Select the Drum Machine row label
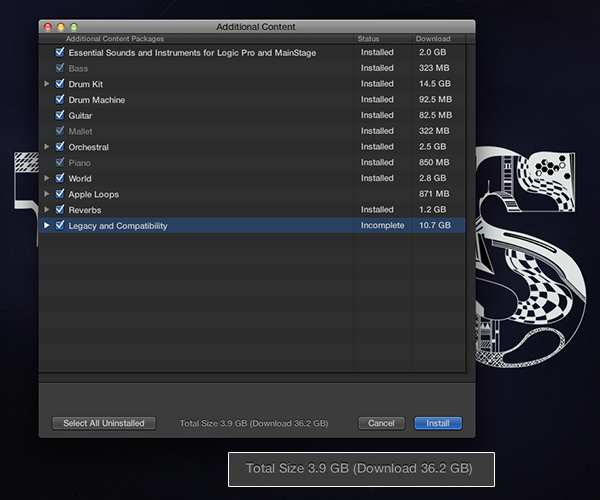This screenshot has height=500, width=600. tap(97, 100)
